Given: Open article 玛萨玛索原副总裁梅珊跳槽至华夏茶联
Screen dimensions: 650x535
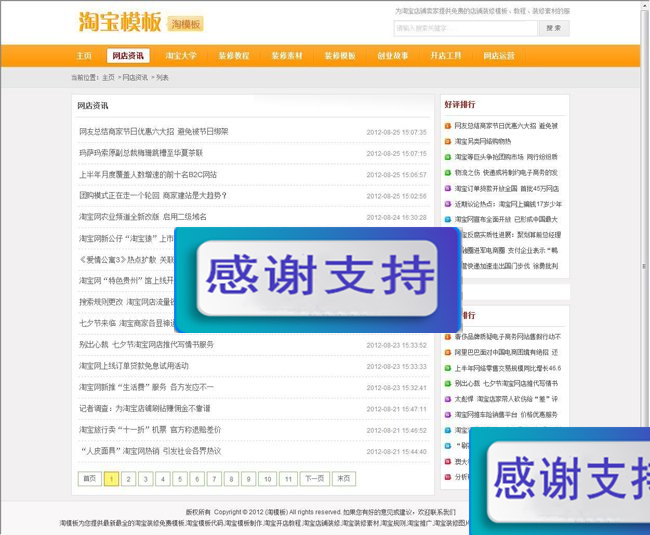Looking at the screenshot, I should point(141,153).
